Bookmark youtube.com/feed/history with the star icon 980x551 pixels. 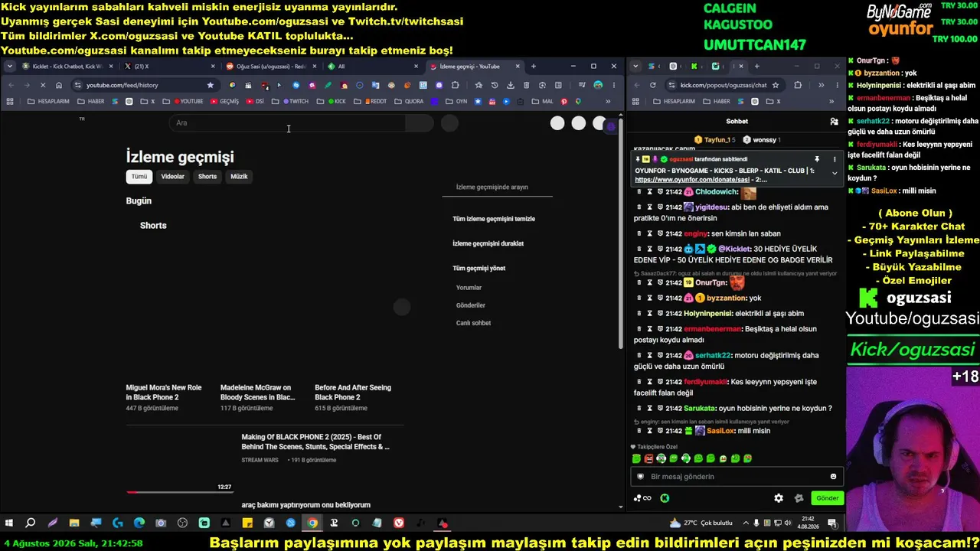(211, 85)
